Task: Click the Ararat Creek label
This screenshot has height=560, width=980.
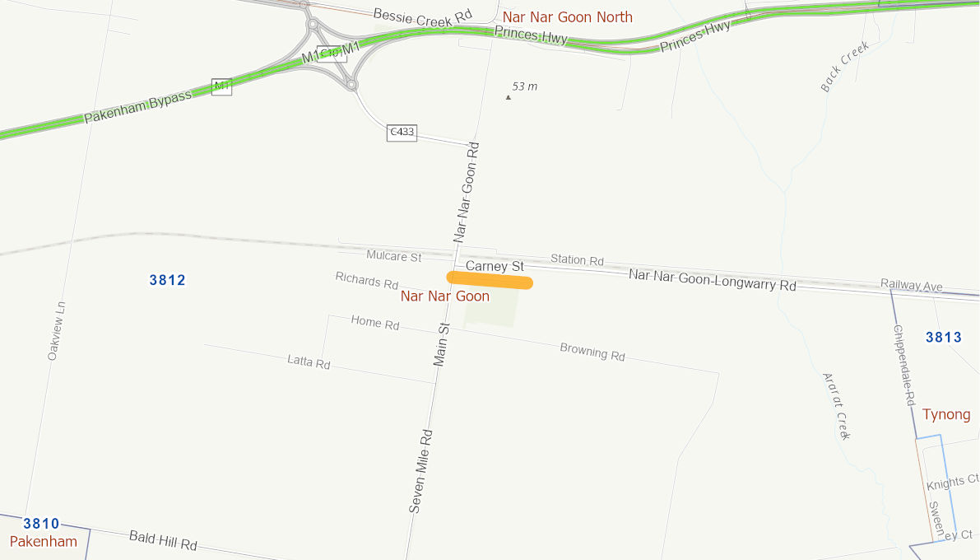Action: click(x=836, y=406)
